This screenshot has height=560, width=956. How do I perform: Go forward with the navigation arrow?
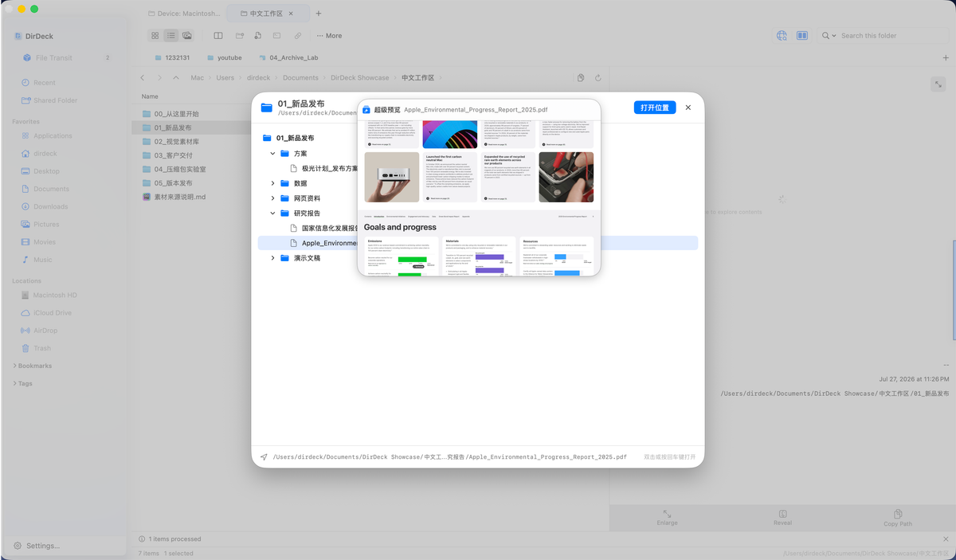click(159, 78)
